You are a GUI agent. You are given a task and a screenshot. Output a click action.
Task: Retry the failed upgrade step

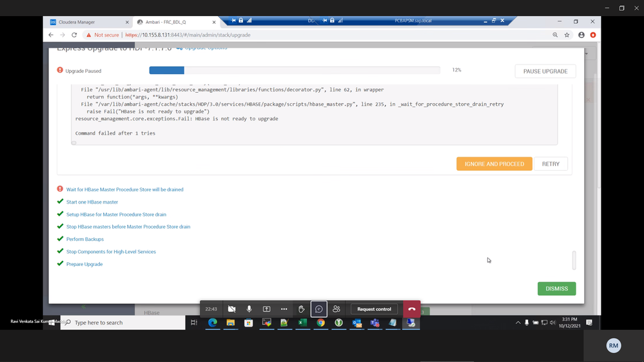click(x=551, y=164)
